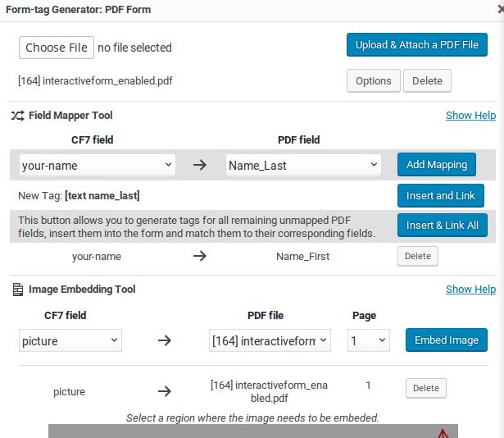This screenshot has width=504, height=438.
Task: Click the Add Mapping button
Action: 437,164
